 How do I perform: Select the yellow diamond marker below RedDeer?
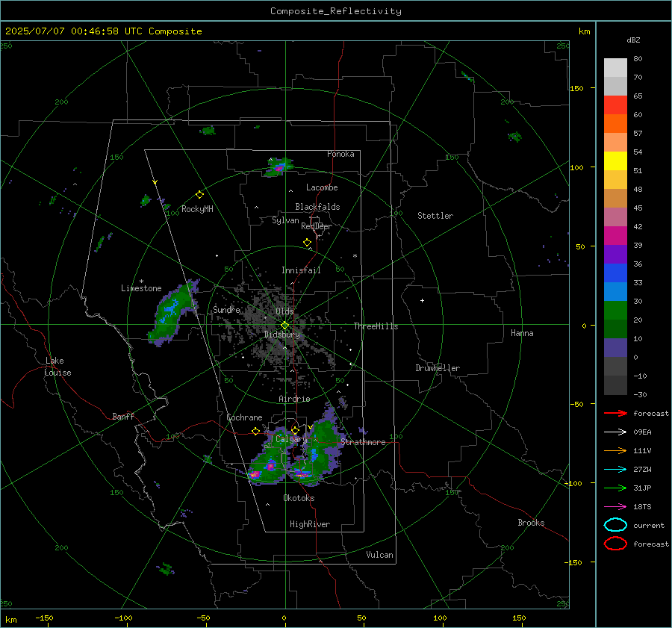[307, 242]
